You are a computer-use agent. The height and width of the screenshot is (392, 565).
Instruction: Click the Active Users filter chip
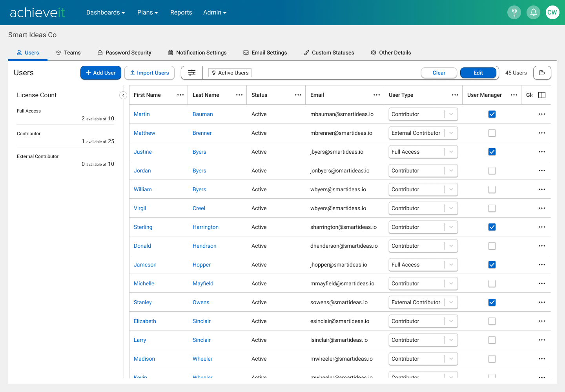coord(230,73)
